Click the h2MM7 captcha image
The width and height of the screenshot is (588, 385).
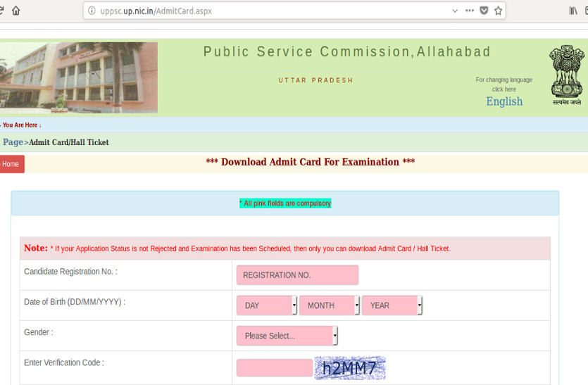(350, 368)
